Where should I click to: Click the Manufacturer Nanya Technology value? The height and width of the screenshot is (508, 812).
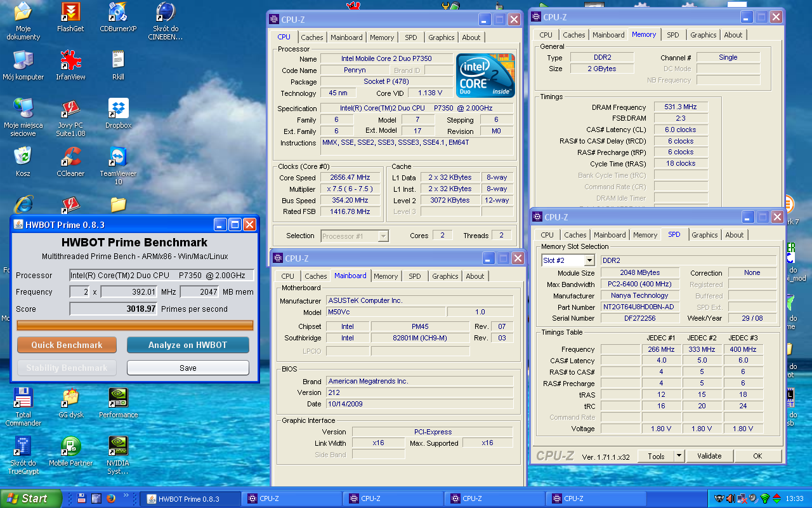(639, 295)
